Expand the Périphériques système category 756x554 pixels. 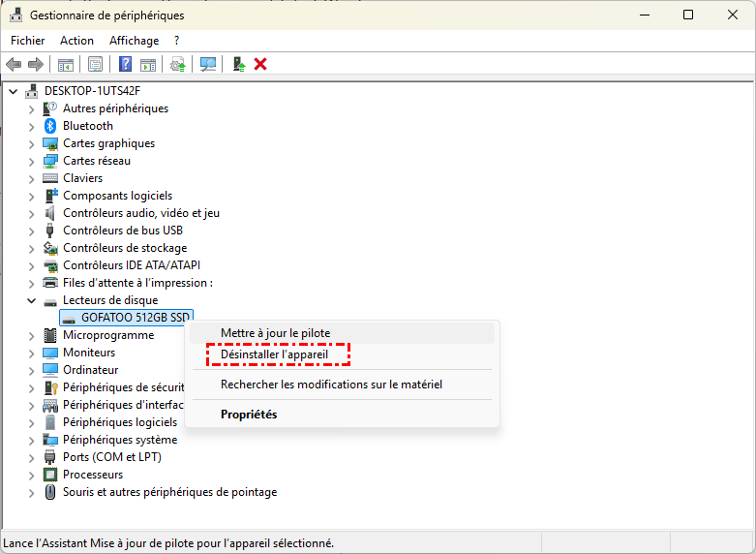(31, 440)
